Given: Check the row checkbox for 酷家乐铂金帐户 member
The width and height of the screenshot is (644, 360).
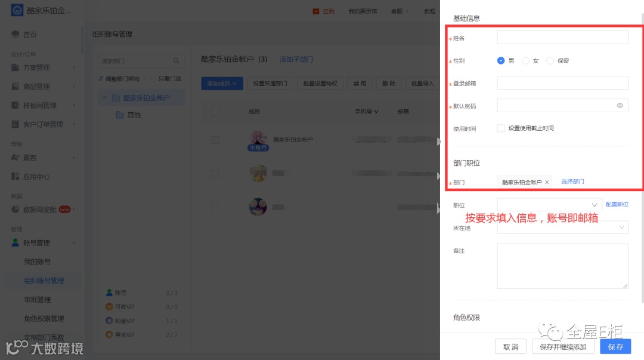Looking at the screenshot, I should pyautogui.click(x=215, y=140).
